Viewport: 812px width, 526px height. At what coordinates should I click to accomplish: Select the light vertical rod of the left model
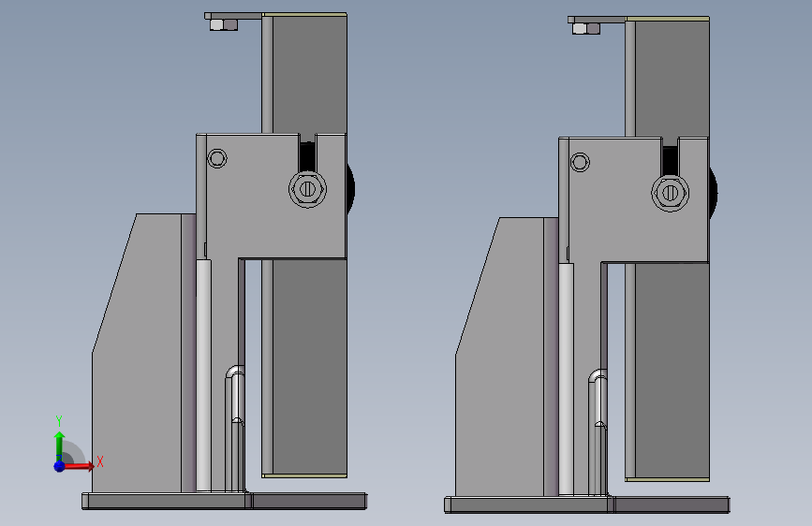click(x=203, y=375)
